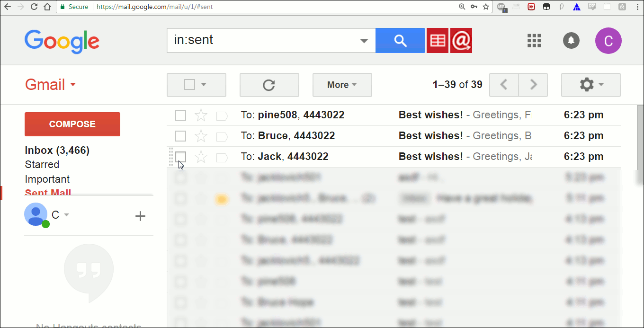Open notifications bell
The image size is (644, 328).
coord(571,41)
